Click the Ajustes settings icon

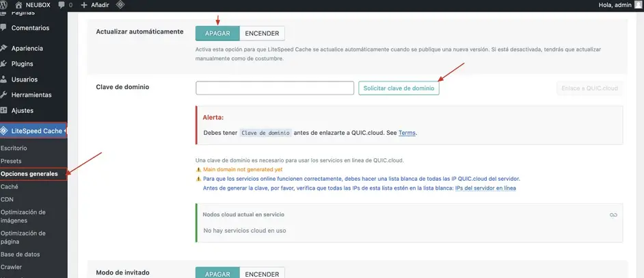[x=3, y=110]
